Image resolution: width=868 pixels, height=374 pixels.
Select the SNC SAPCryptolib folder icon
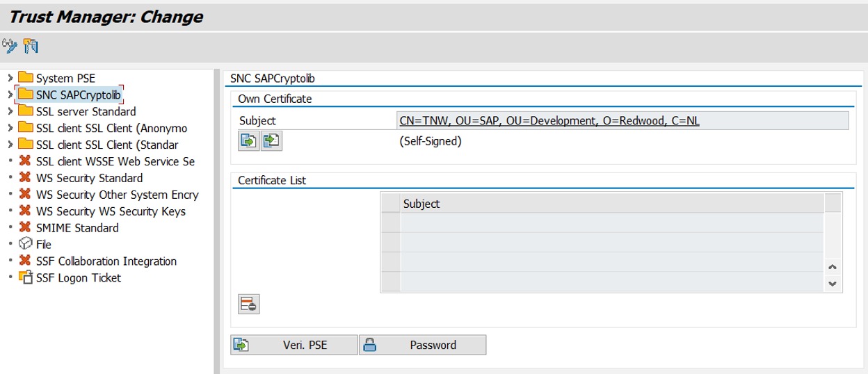pos(26,94)
